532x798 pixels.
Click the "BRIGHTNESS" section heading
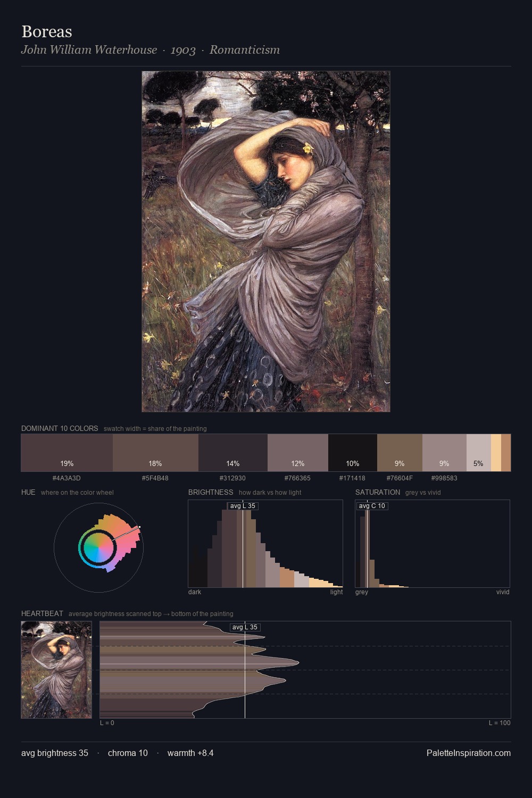point(211,492)
